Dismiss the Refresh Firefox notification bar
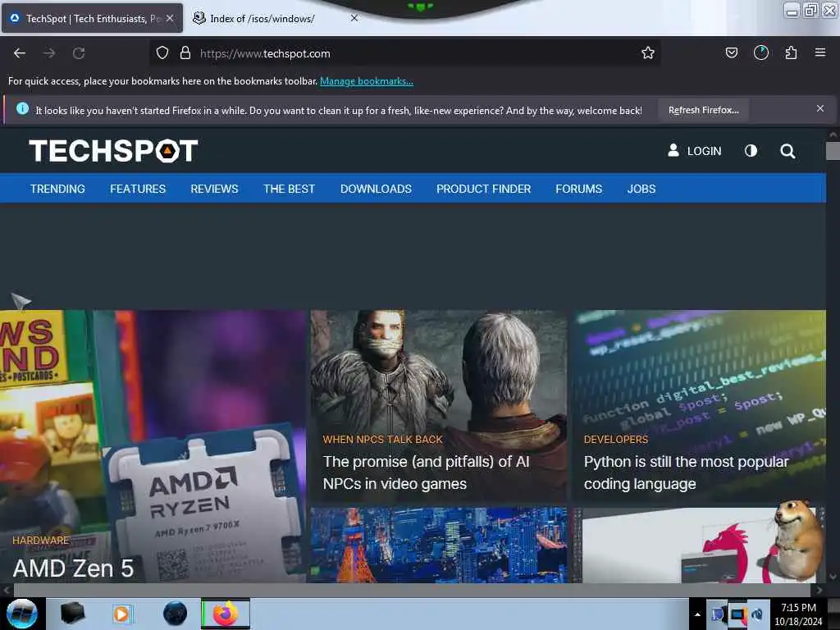The width and height of the screenshot is (840, 630). pos(819,109)
